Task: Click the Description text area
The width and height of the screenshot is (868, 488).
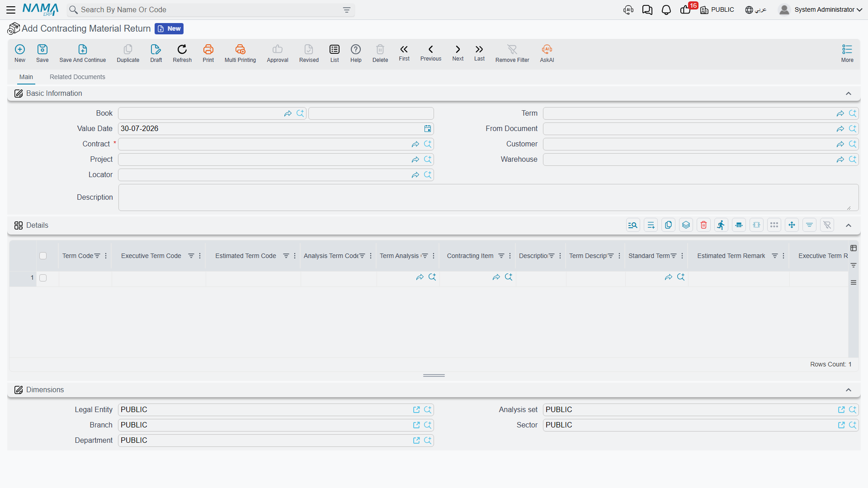Action: point(488,197)
